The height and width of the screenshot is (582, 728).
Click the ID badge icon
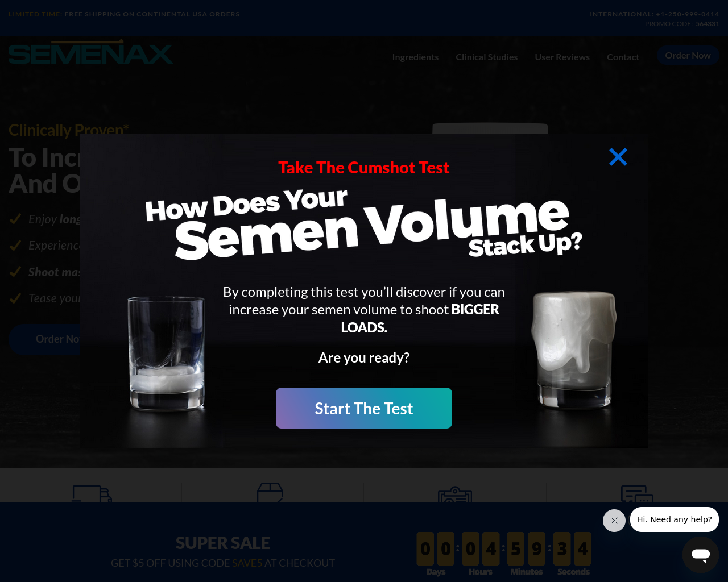[x=455, y=494]
